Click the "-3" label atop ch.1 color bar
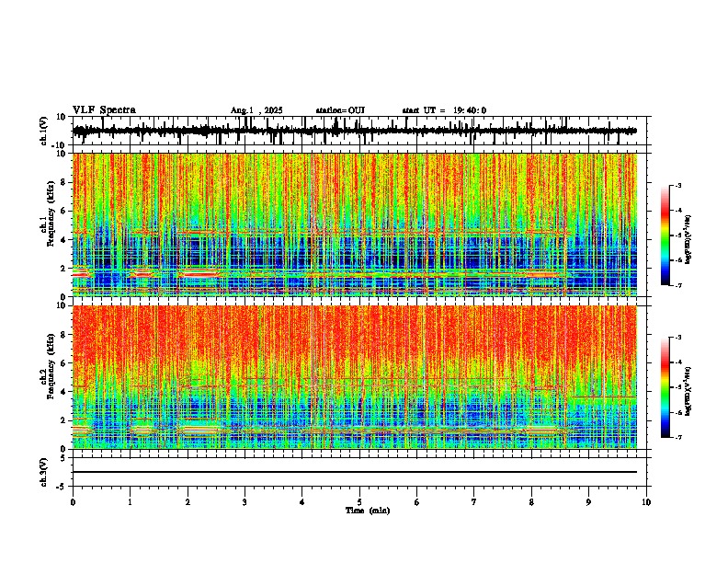728x563 pixels. point(677,185)
